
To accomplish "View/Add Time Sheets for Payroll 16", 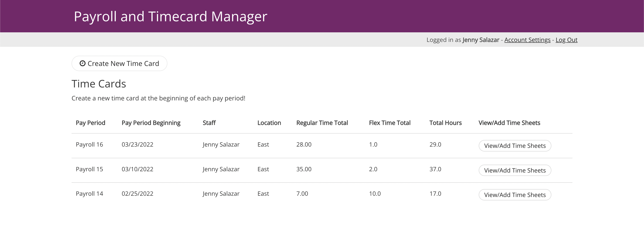I will (515, 146).
